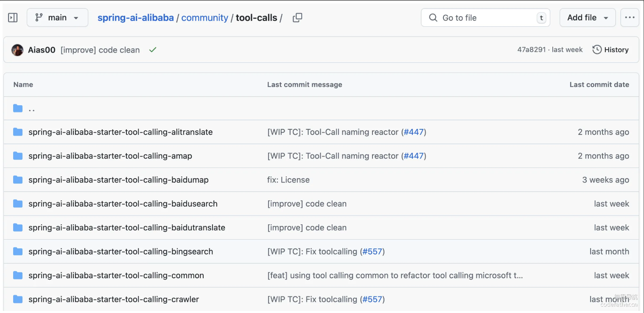Open the '[improve] code clean' latest commit message
This screenshot has width=644, height=313.
[100, 50]
